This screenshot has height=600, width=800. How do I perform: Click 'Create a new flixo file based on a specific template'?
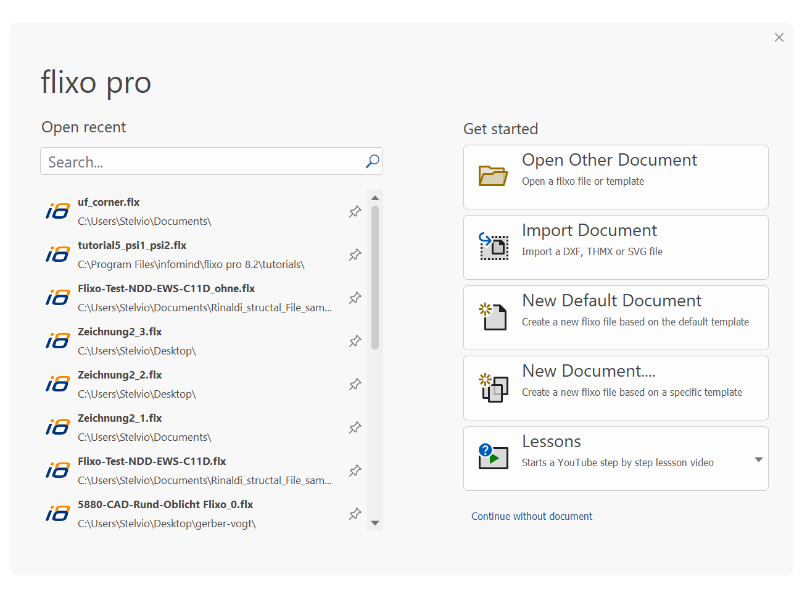click(x=632, y=392)
